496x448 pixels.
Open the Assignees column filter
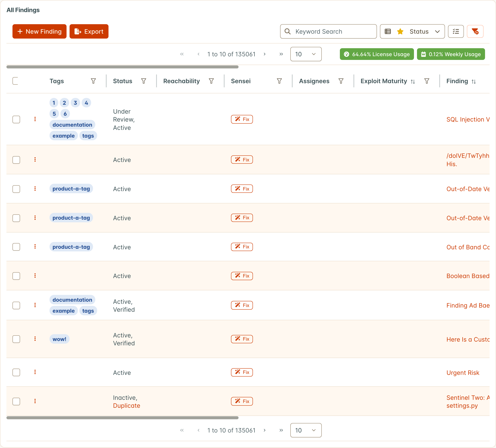[x=341, y=81]
